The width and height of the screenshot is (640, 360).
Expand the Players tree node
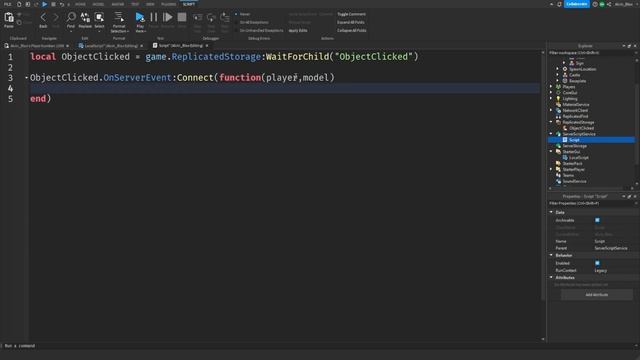[551, 87]
